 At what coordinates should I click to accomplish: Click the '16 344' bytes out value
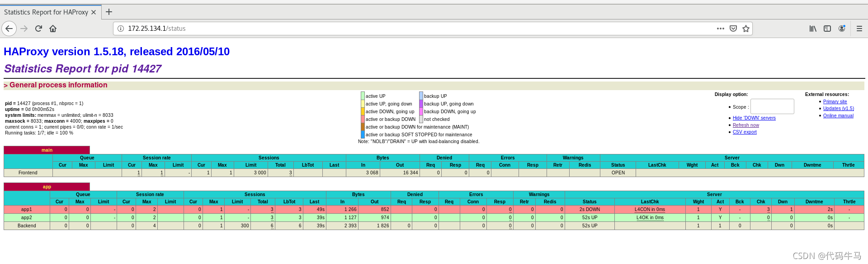tap(410, 173)
